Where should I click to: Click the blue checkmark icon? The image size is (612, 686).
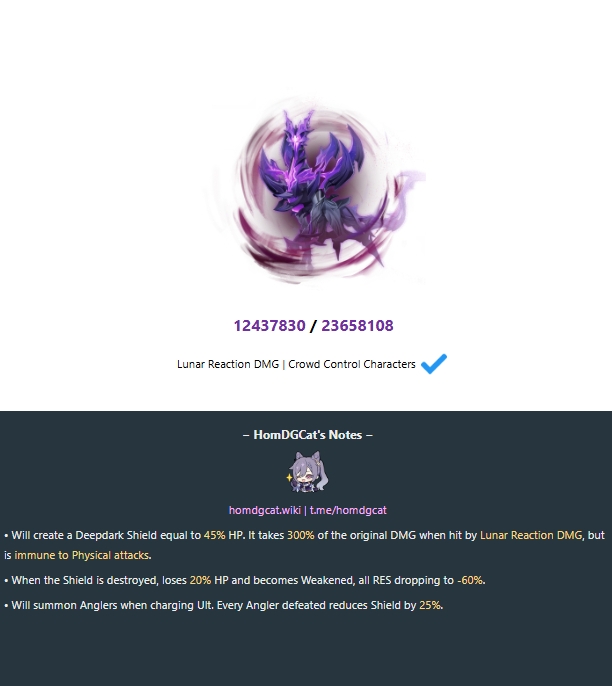pyautogui.click(x=434, y=364)
